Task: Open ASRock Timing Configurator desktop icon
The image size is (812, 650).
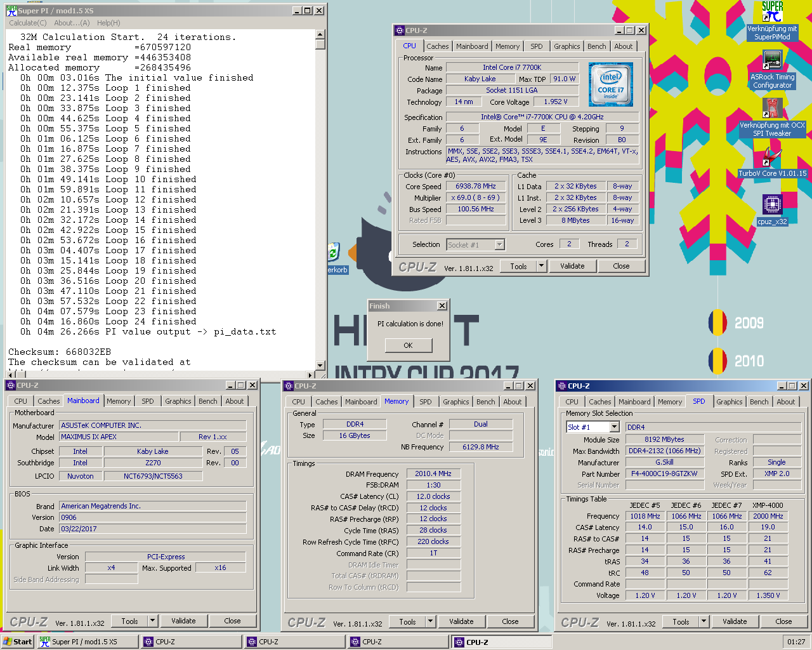Action: [x=772, y=60]
